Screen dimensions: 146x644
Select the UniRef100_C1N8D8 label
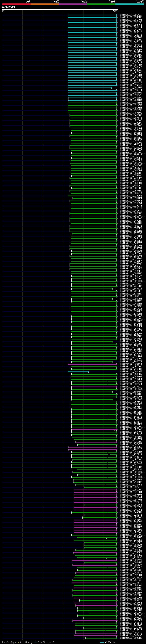click(131, 103)
